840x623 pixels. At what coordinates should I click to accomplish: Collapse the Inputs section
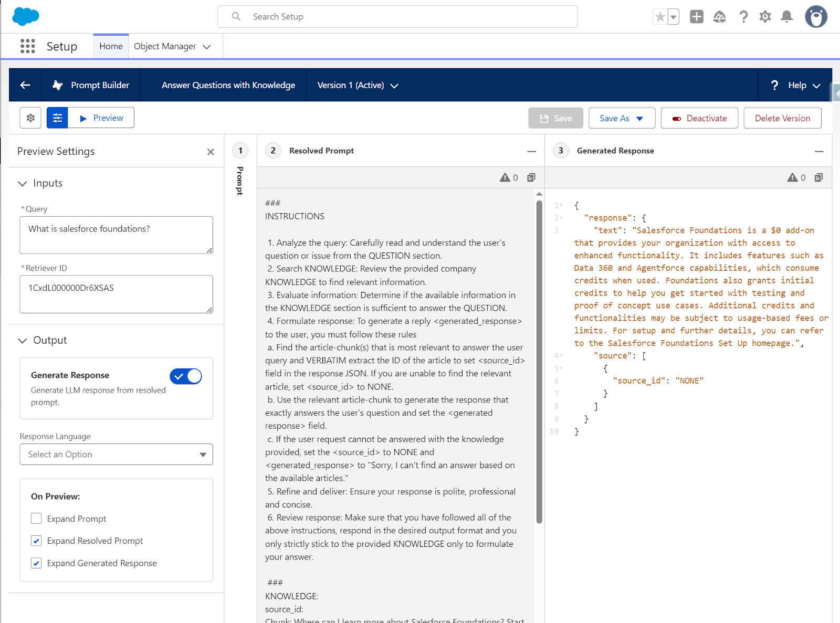pyautogui.click(x=23, y=183)
